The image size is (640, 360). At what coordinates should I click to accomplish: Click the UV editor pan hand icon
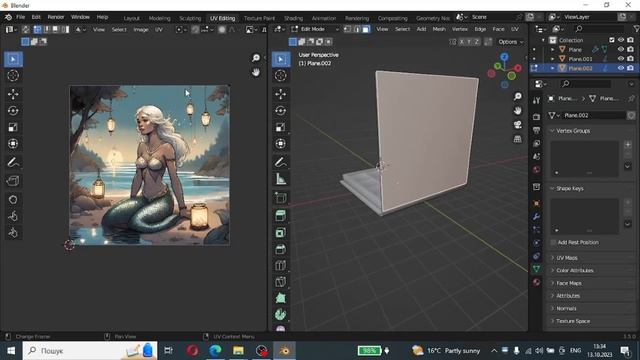point(256,72)
